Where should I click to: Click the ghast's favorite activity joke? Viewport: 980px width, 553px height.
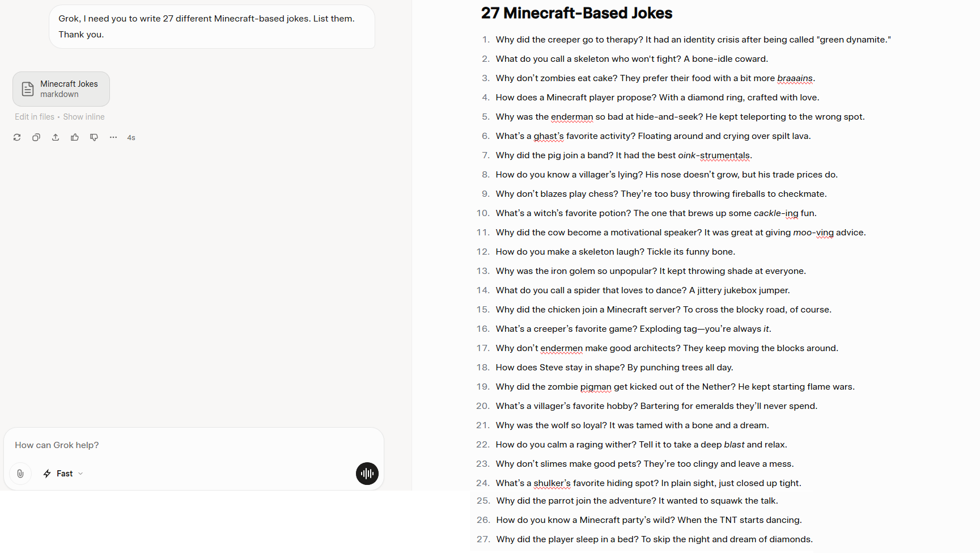coord(653,136)
